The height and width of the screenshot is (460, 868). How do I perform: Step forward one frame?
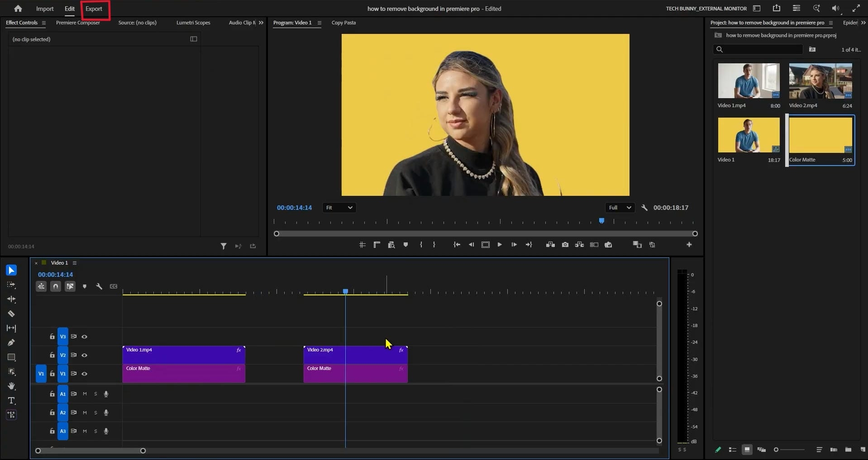pos(514,245)
